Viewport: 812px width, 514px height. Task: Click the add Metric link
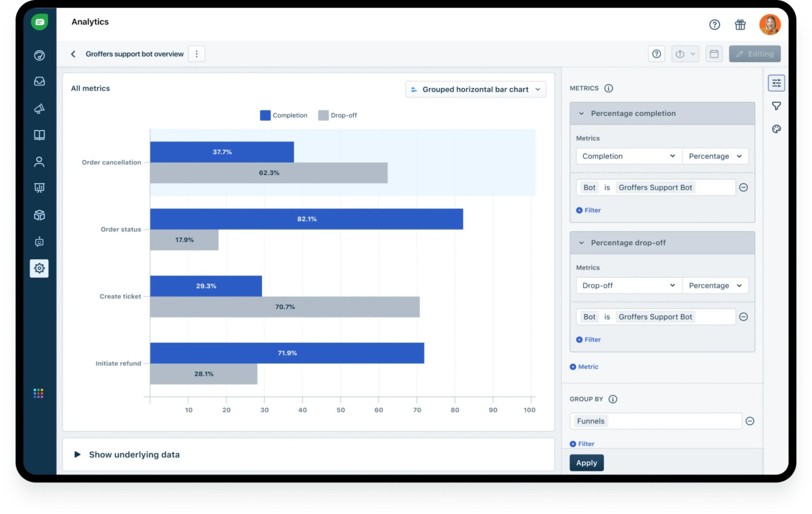pyautogui.click(x=584, y=367)
